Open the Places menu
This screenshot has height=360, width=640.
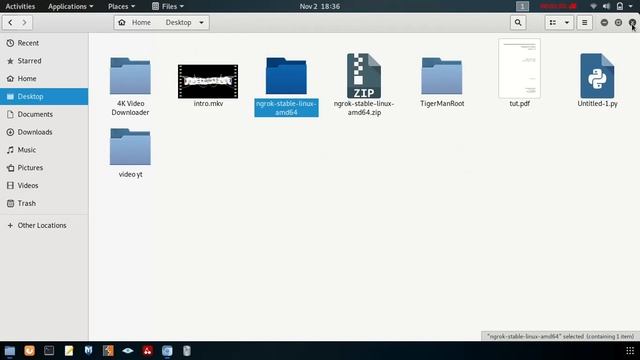coord(121,6)
